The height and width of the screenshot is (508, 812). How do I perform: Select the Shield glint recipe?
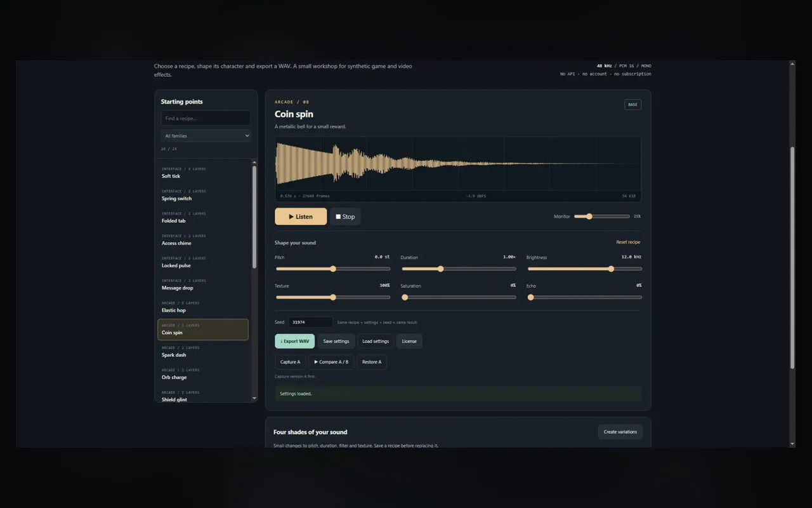pos(203,396)
